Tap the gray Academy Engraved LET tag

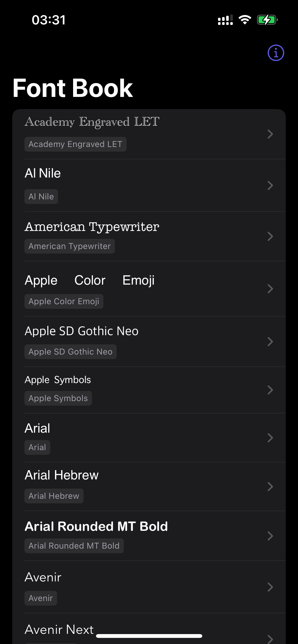pos(75,144)
